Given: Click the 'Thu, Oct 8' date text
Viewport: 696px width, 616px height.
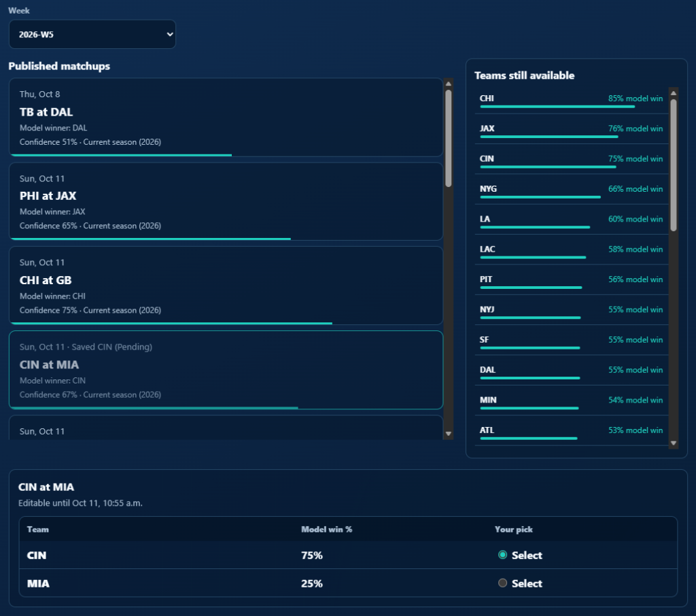Looking at the screenshot, I should pos(39,94).
